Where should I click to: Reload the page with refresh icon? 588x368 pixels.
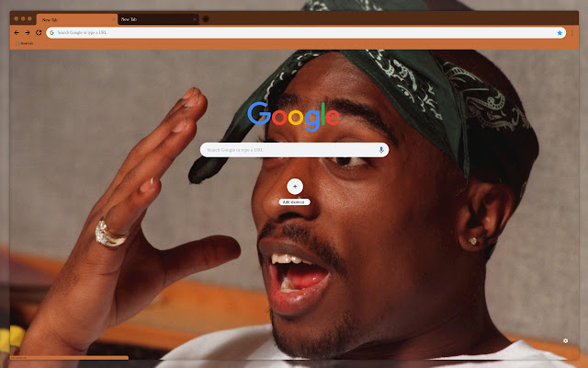39,33
